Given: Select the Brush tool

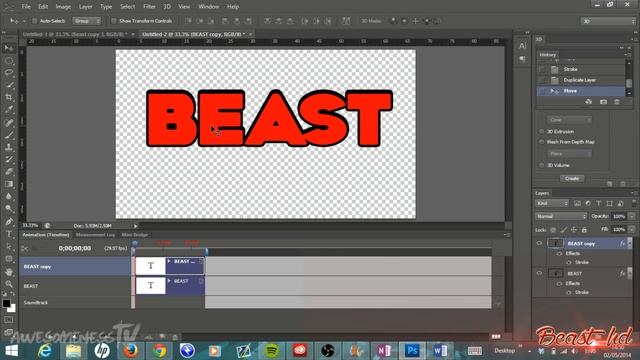Looking at the screenshot, I should (x=9, y=135).
